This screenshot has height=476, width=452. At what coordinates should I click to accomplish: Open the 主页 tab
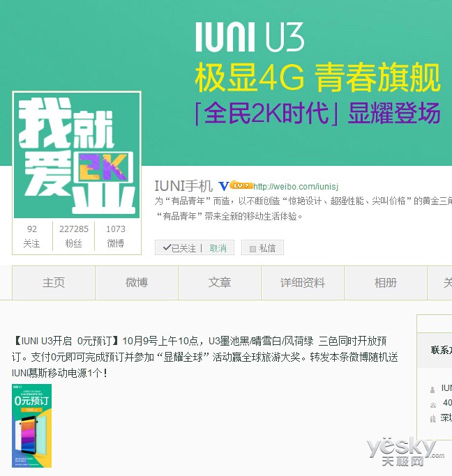click(x=54, y=283)
